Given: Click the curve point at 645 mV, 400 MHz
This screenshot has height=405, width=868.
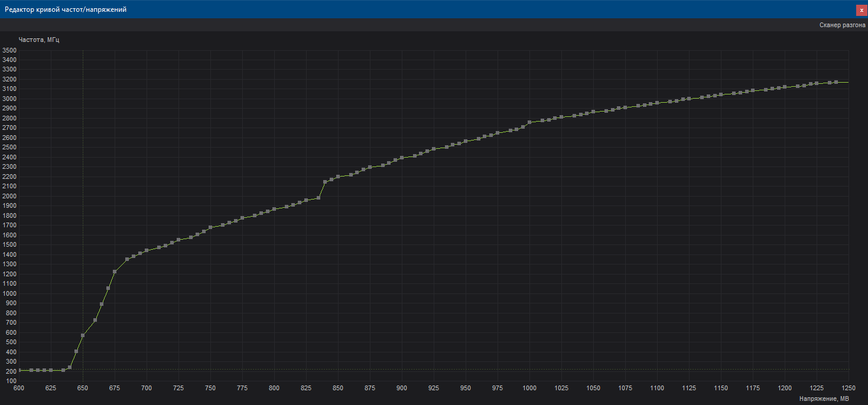Looking at the screenshot, I should tap(76, 351).
